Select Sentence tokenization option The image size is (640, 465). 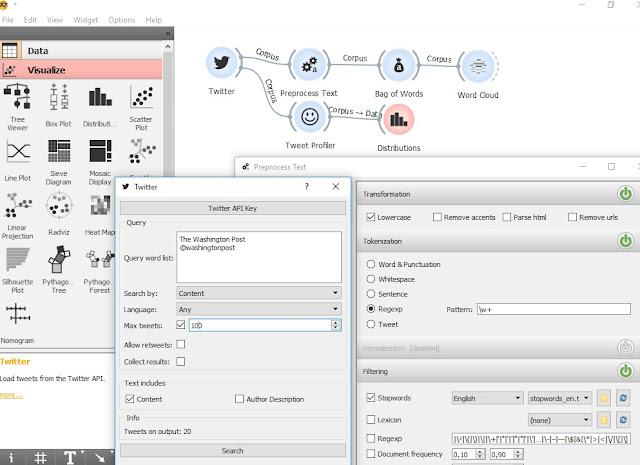coord(371,294)
